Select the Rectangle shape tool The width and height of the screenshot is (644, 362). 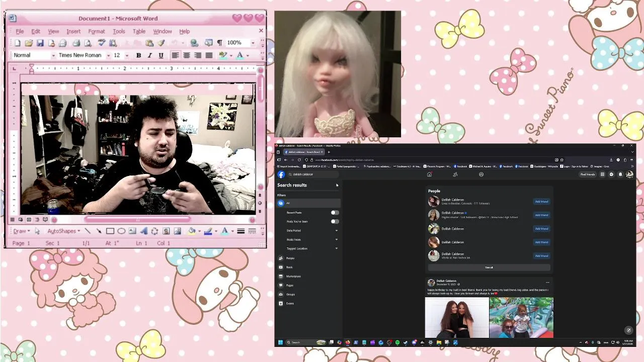click(110, 231)
